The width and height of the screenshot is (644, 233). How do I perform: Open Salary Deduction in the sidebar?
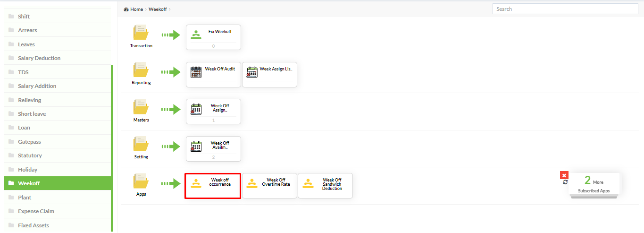point(58,58)
